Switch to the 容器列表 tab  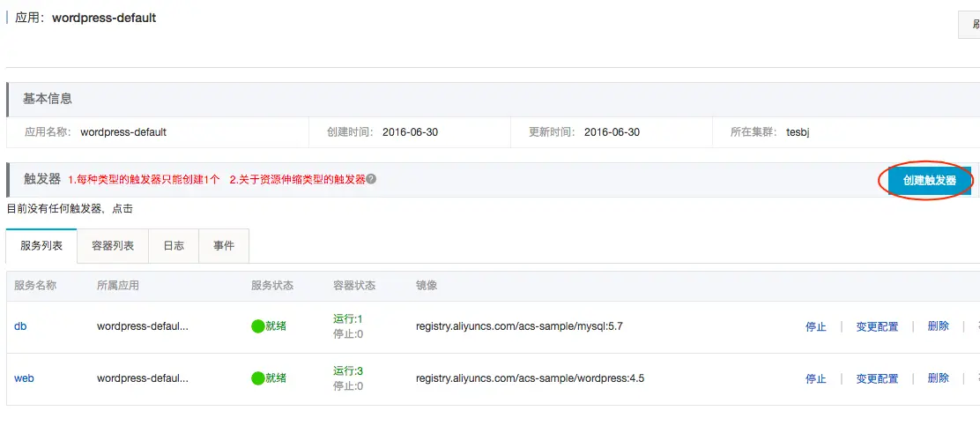tap(113, 246)
